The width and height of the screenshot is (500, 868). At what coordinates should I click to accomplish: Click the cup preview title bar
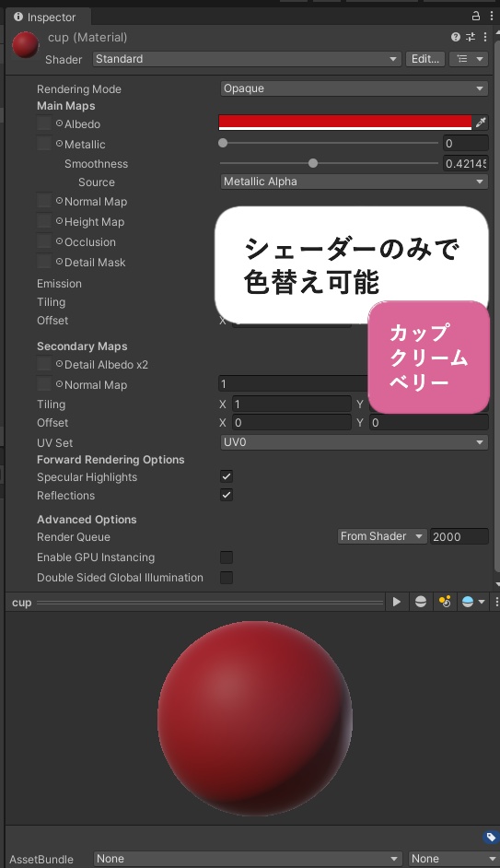196,603
